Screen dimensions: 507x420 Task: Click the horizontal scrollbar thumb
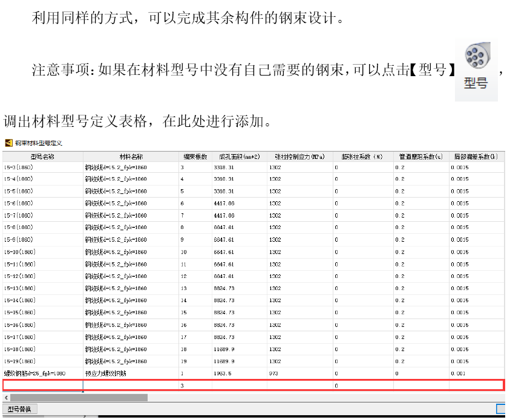coord(79,398)
